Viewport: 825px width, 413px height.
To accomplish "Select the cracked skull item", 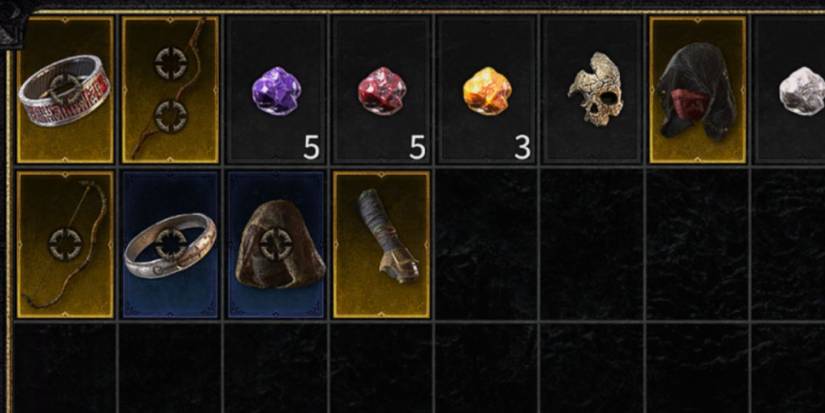I will (x=592, y=89).
